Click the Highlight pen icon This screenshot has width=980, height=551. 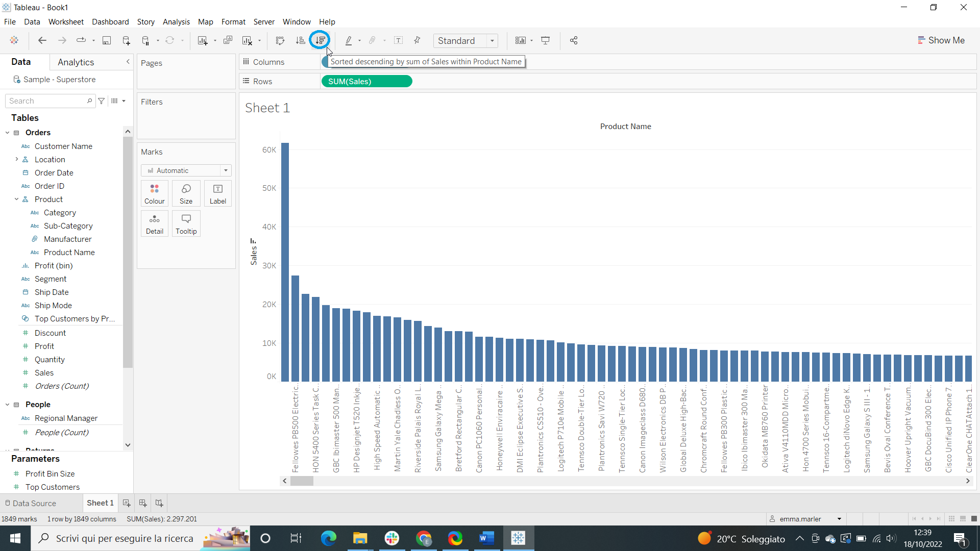349,40
